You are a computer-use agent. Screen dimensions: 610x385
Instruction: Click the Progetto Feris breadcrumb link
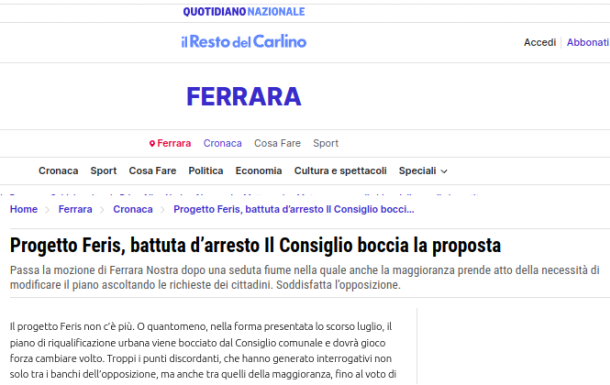pyautogui.click(x=294, y=209)
